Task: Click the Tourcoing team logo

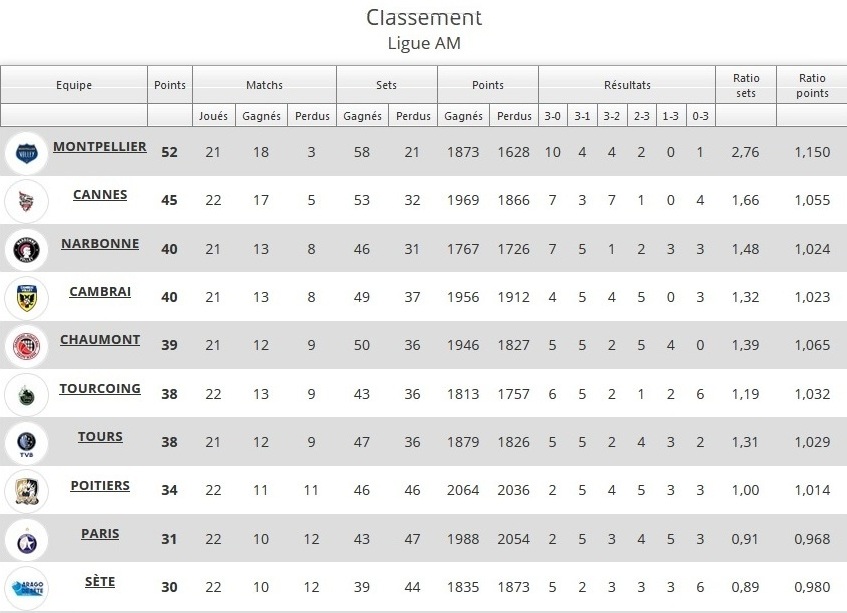Action: coord(26,395)
